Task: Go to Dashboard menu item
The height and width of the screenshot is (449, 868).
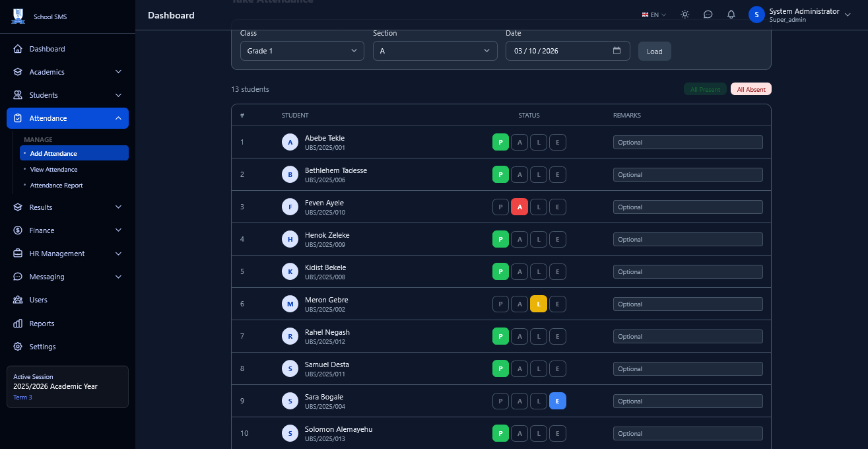Action: [x=67, y=49]
